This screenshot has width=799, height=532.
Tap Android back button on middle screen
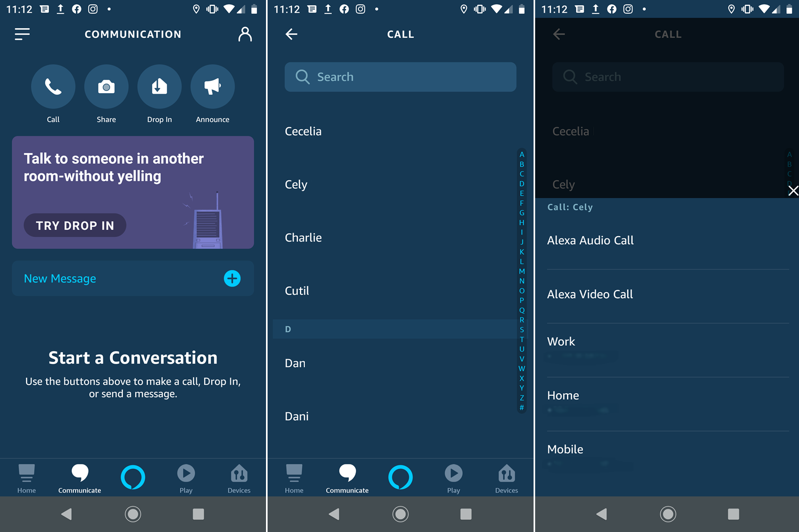334,514
